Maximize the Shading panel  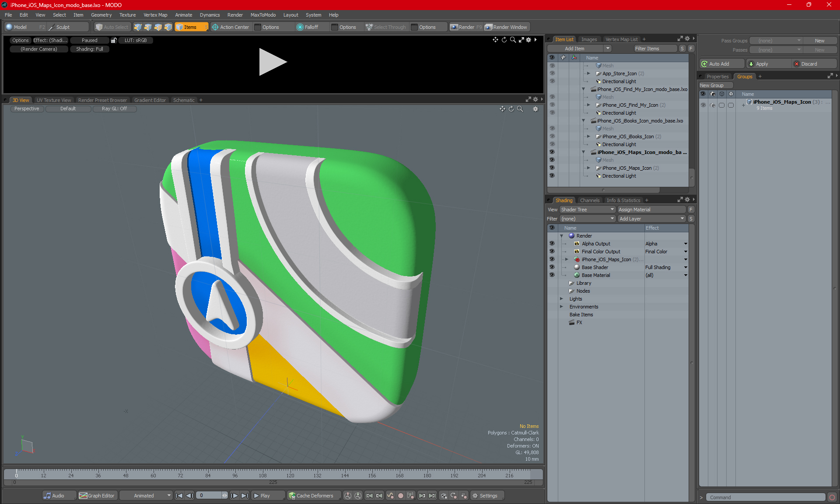coord(680,200)
